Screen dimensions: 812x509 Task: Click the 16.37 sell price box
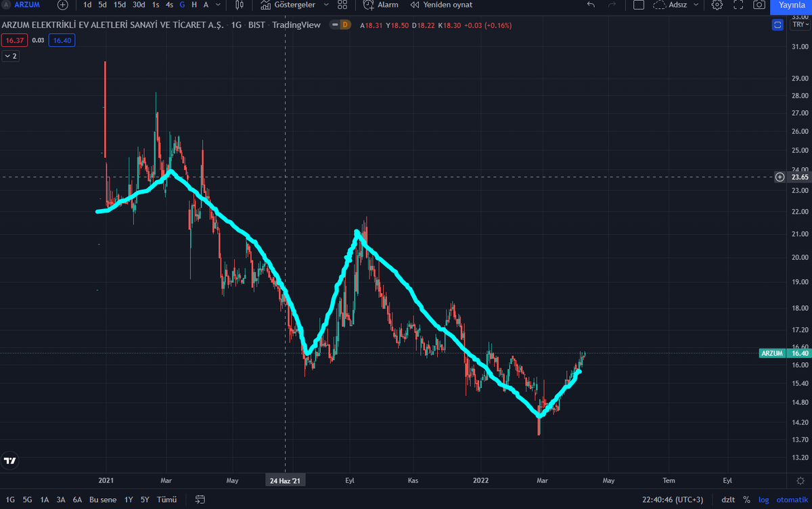click(14, 41)
